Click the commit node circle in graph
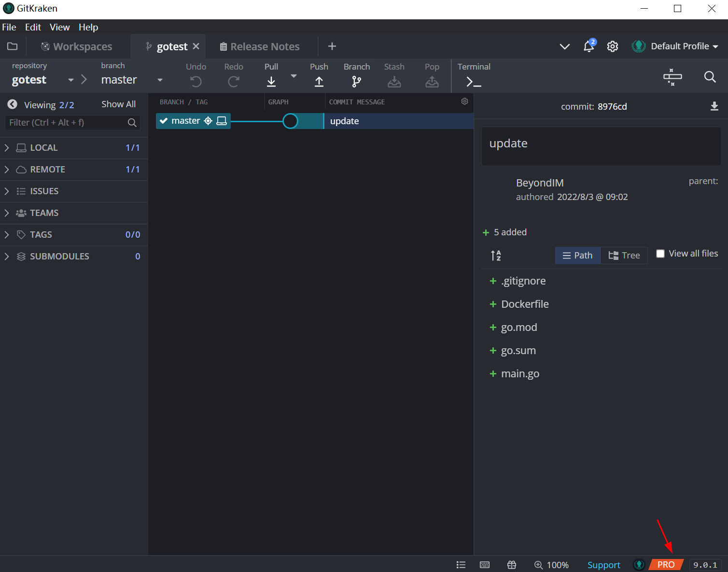The width and height of the screenshot is (728, 572). point(290,121)
